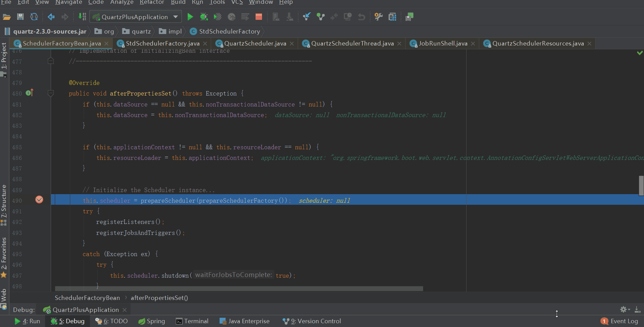Close the QuartzPlusApplication debug session tab
Viewport: 644px width, 327px height.
[124, 310]
